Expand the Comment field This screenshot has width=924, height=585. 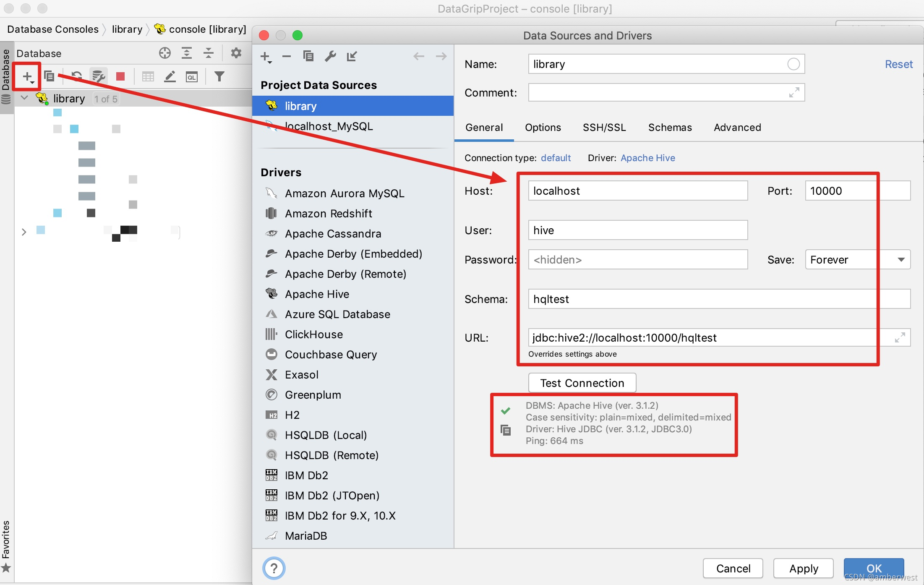pyautogui.click(x=794, y=92)
